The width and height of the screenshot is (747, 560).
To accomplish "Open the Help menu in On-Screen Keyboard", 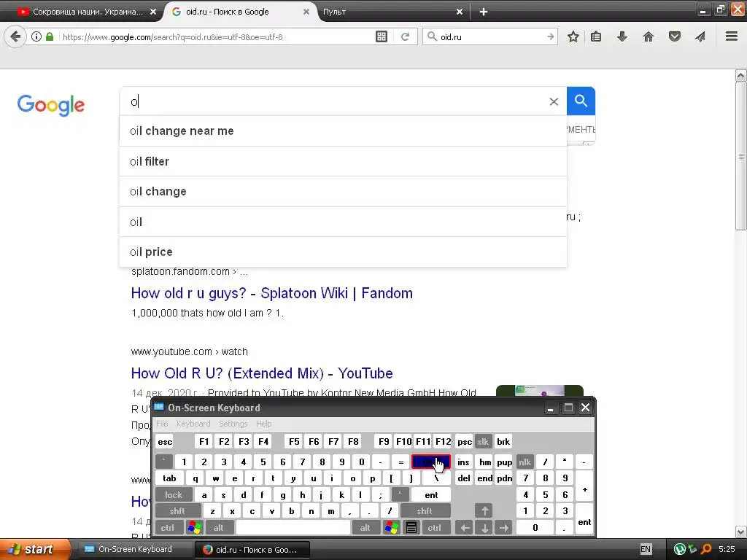I will [264, 424].
